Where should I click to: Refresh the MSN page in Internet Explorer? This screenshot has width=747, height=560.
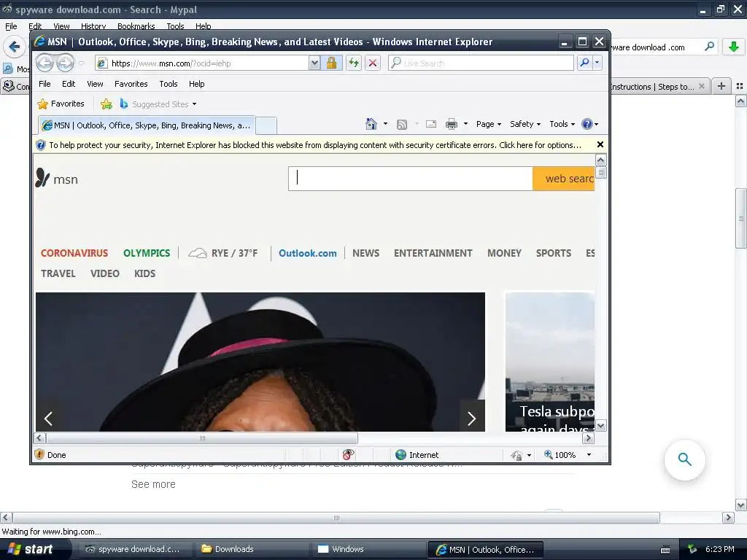[x=354, y=63]
